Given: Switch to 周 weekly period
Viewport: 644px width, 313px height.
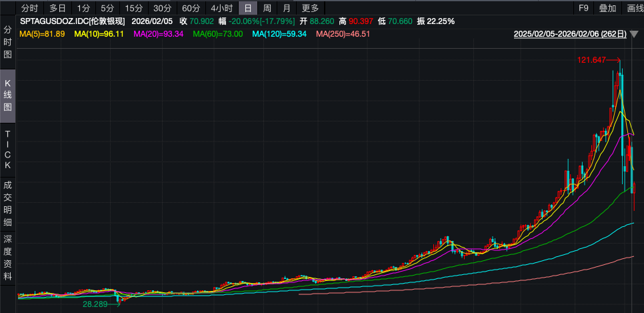Looking at the screenshot, I should [x=267, y=8].
